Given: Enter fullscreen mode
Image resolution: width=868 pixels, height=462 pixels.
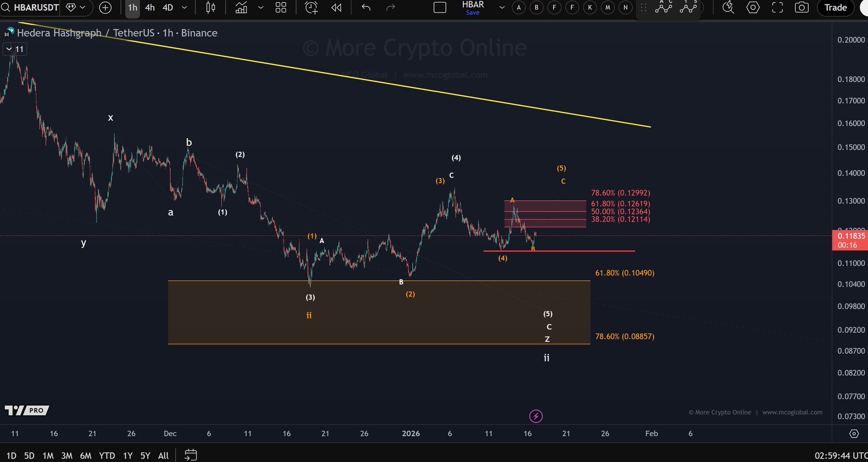Looking at the screenshot, I should 777,8.
